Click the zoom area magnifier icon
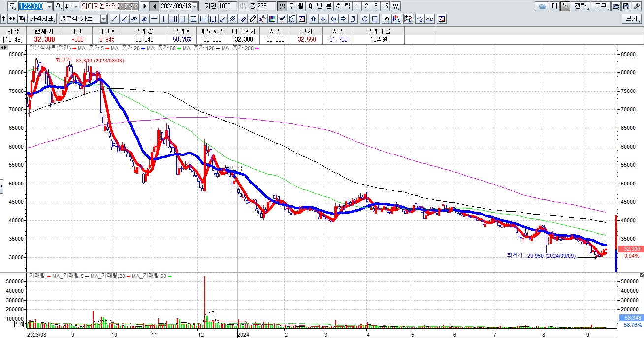Screen dimensions: 644x338 [x=386, y=18]
